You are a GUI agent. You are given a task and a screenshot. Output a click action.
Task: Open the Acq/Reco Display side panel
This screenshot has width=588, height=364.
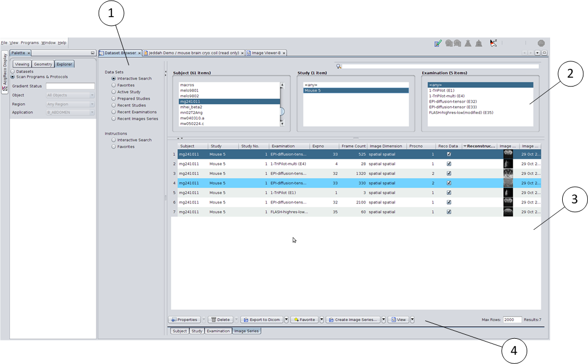click(5, 72)
